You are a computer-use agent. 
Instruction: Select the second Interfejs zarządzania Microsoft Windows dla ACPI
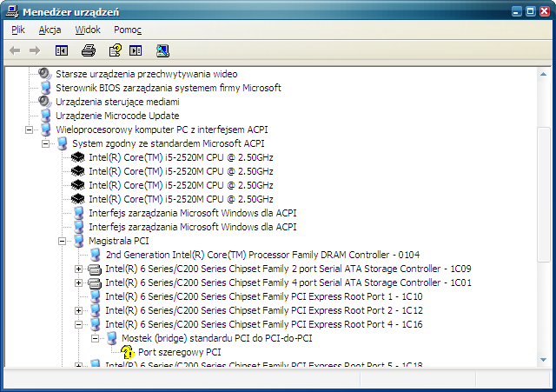coord(193,227)
